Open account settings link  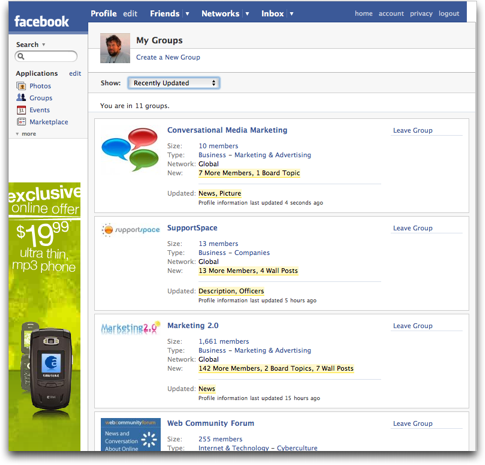click(391, 14)
